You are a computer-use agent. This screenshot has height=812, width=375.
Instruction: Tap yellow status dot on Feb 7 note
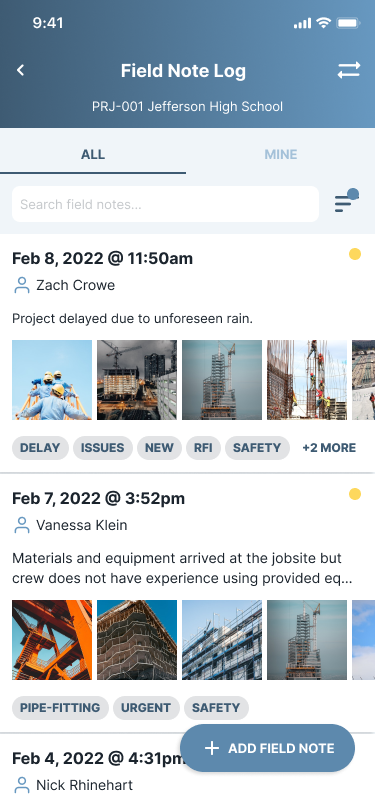355,494
